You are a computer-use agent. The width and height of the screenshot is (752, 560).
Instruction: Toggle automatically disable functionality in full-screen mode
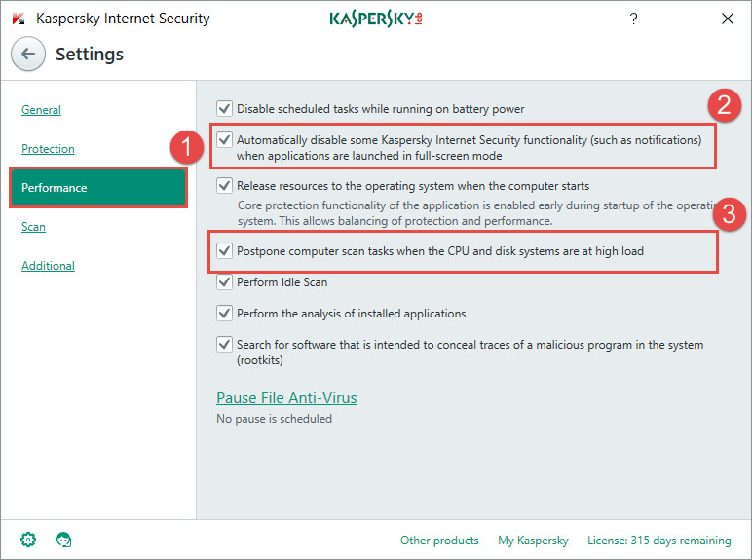[x=224, y=139]
